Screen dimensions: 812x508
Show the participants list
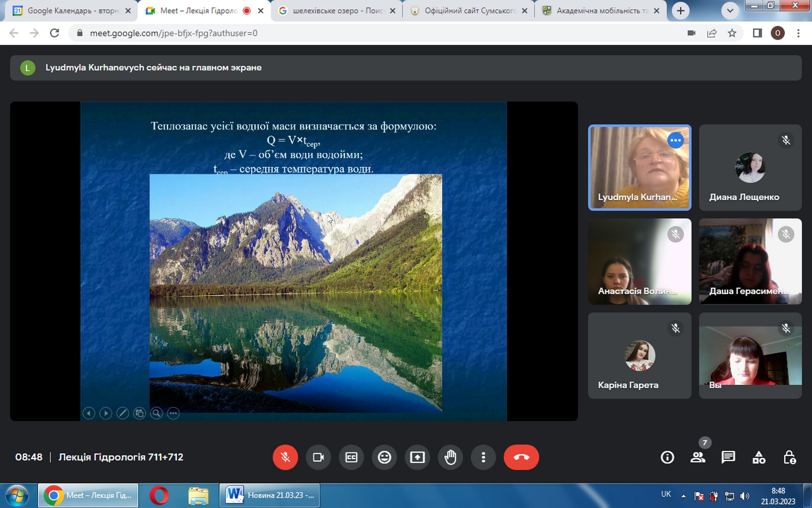[698, 457]
